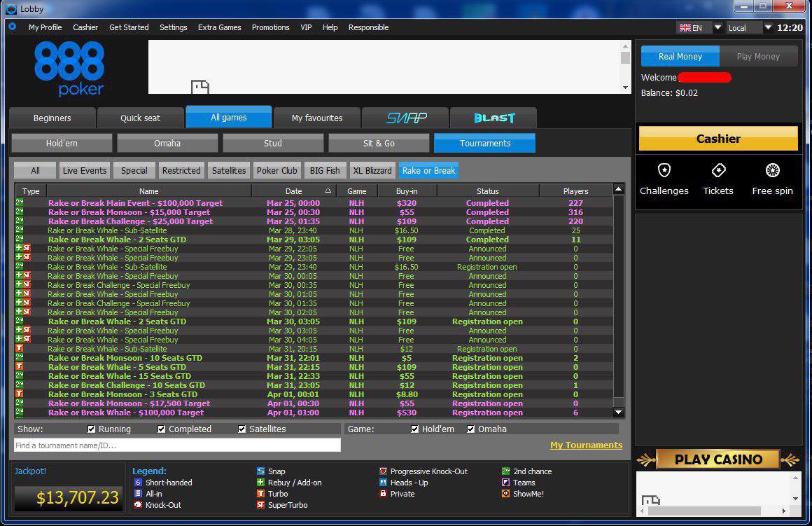Sort tournaments by Type column

31,191
